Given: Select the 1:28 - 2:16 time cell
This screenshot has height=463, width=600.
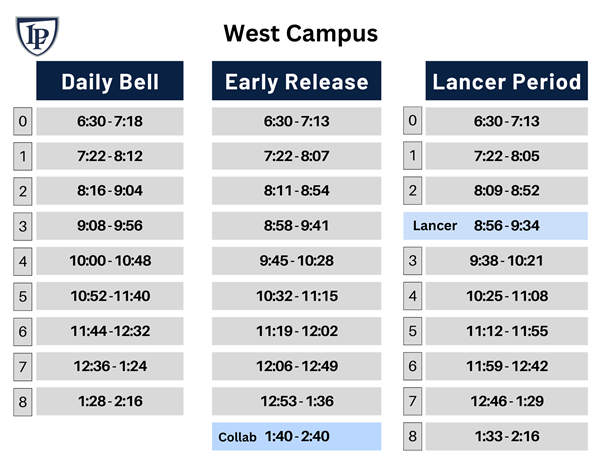Looking at the screenshot, I should [x=110, y=401].
